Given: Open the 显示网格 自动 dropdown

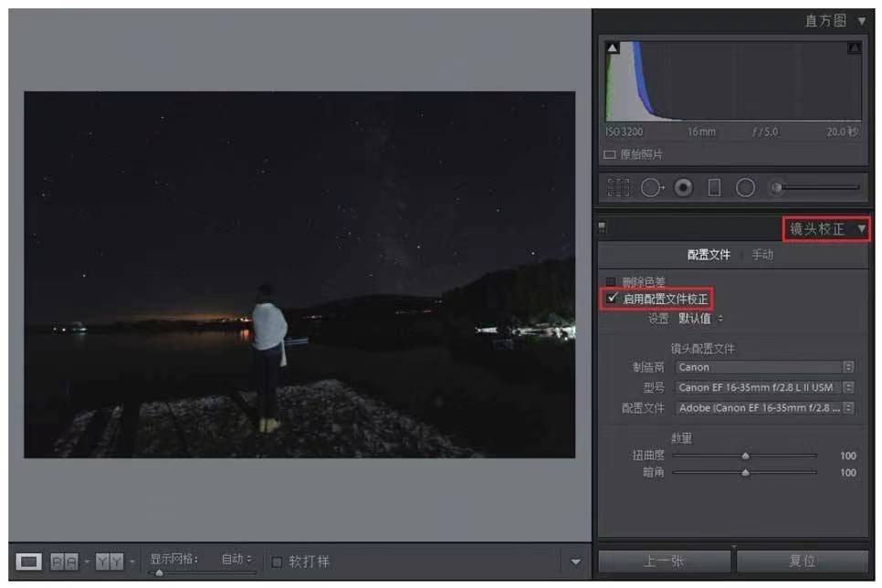Looking at the screenshot, I should point(236,560).
